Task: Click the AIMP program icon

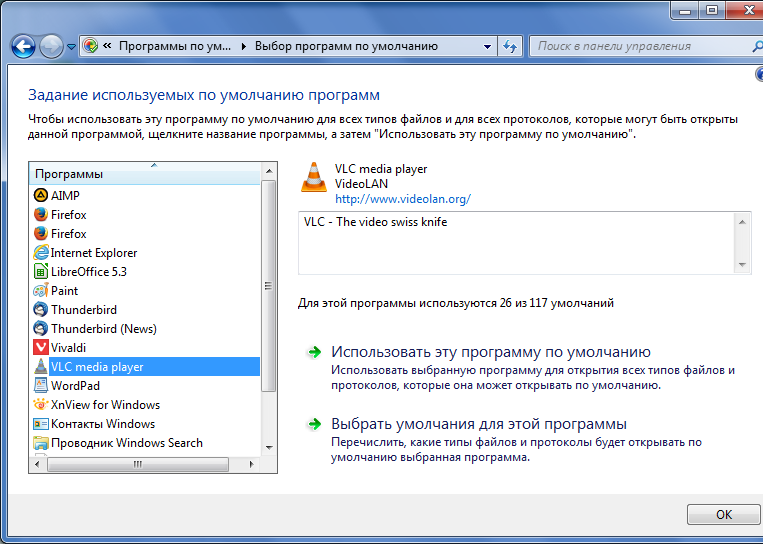Action: point(41,196)
